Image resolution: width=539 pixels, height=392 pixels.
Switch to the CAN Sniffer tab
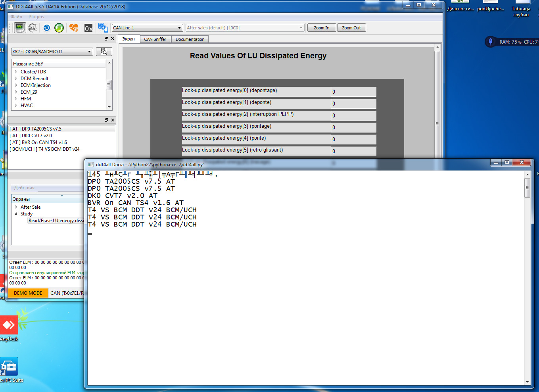click(x=155, y=39)
